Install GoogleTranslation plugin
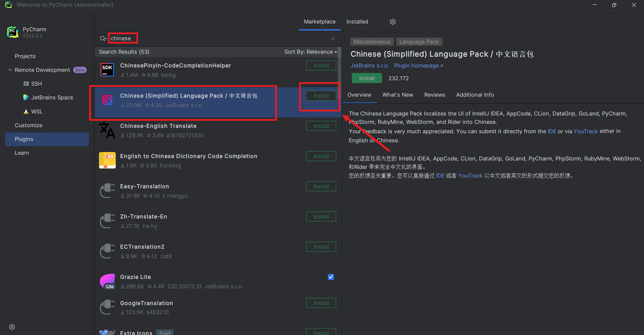 pos(321,303)
